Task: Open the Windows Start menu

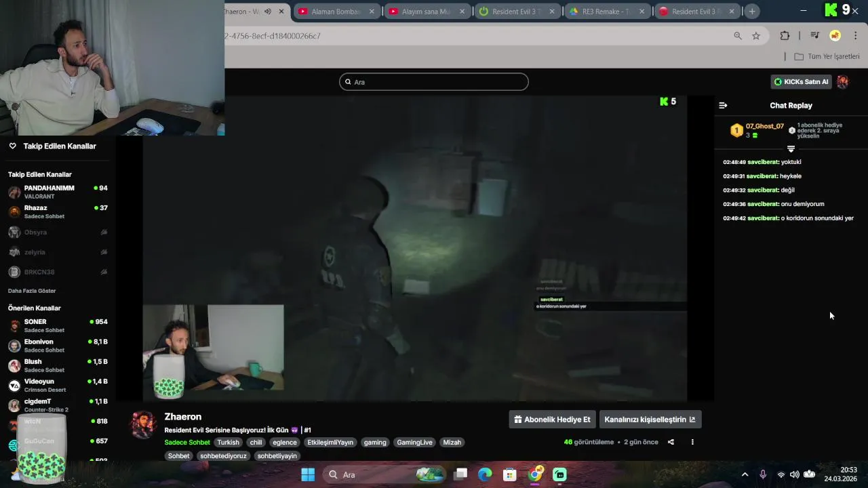Action: point(308,474)
